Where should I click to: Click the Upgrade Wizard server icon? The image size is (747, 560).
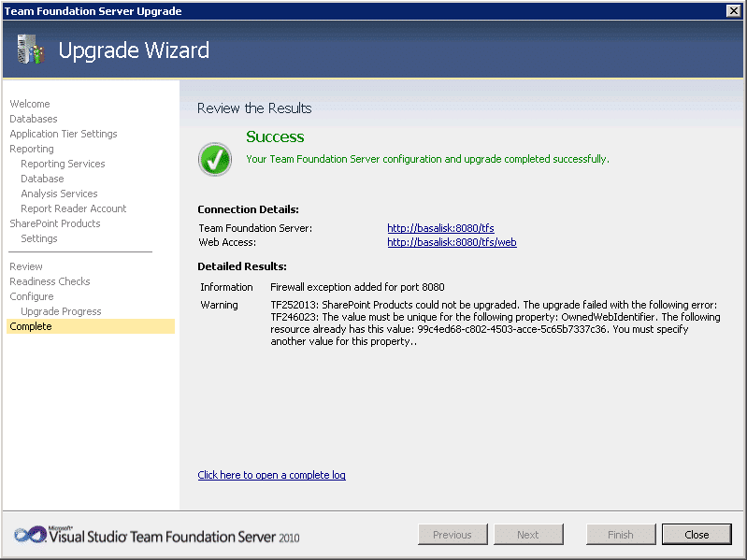point(30,50)
